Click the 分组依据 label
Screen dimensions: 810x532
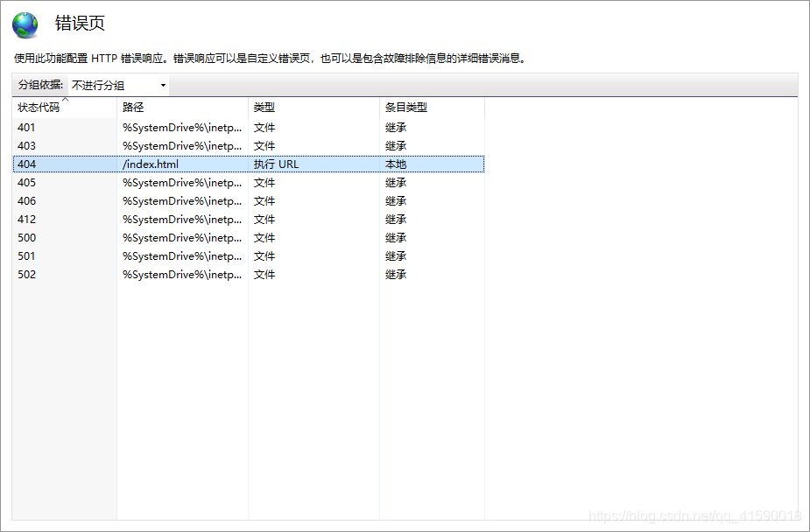41,85
